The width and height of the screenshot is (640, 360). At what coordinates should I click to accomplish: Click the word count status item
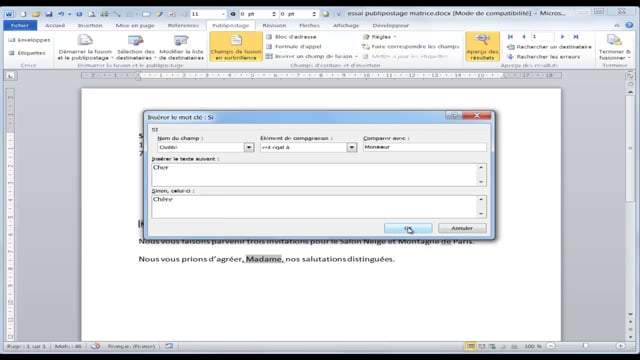point(68,346)
